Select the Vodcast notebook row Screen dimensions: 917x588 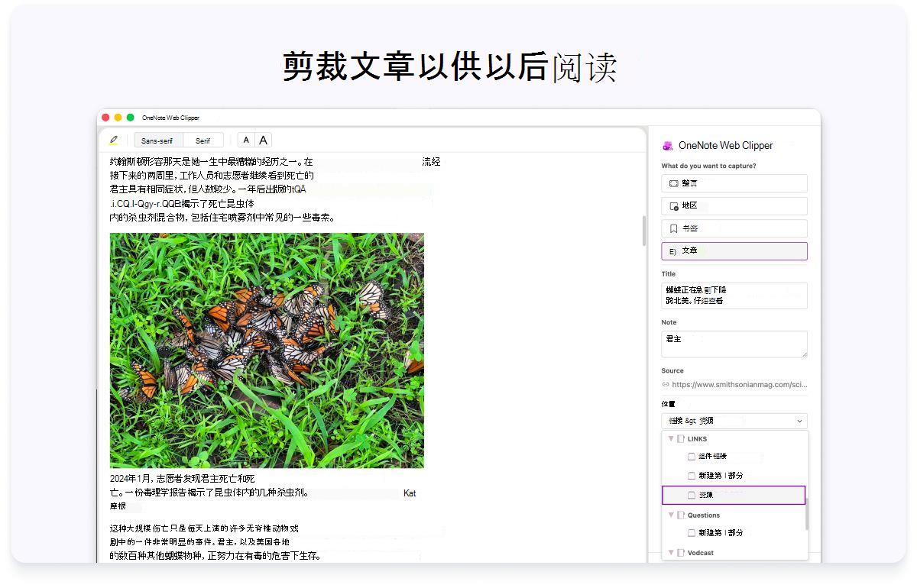[x=734, y=553]
